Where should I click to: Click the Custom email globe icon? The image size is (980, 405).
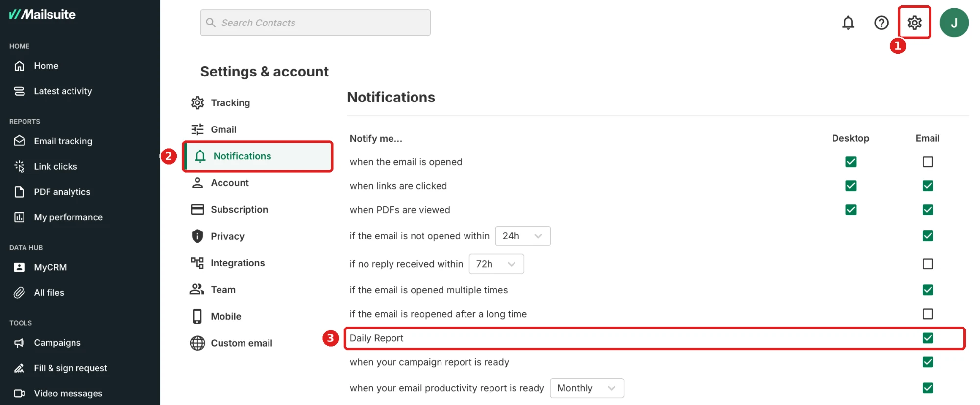click(x=197, y=343)
